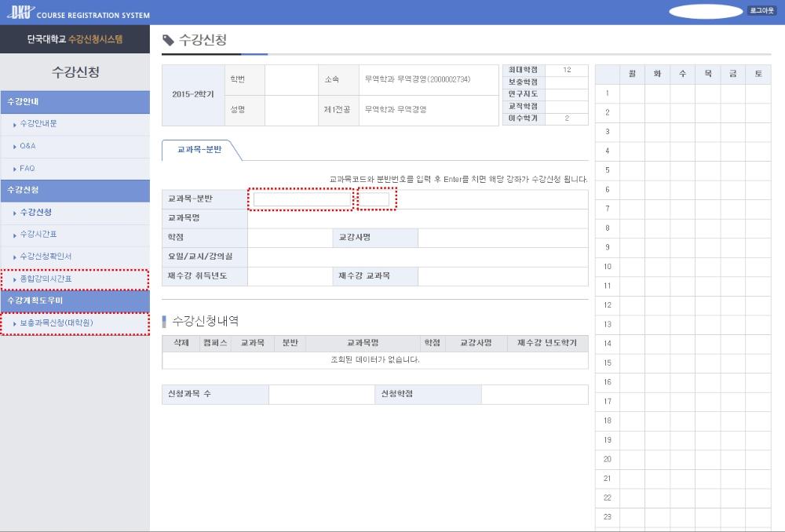The image size is (785, 532).
Task: Focus the course code input field
Action: (x=301, y=199)
